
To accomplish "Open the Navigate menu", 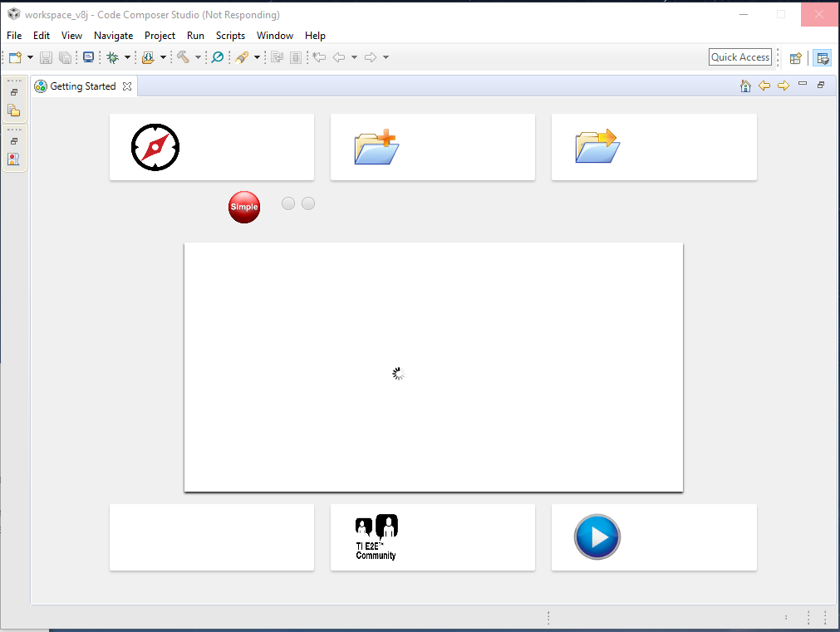I will coord(113,36).
